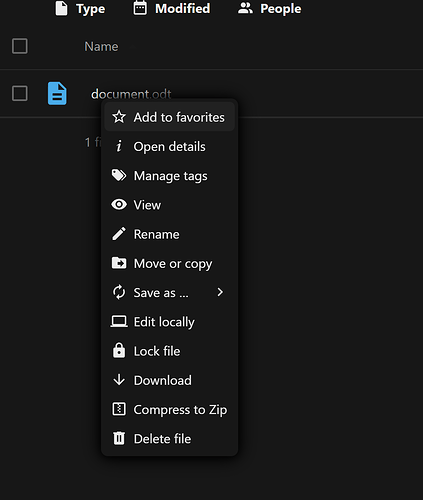Click the tag icon for Manage tags

point(119,175)
